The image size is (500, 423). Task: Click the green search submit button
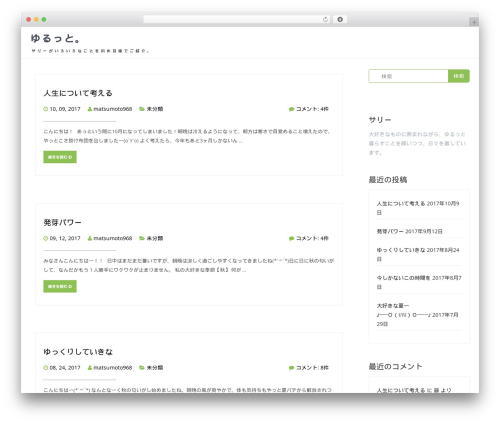coord(459,76)
